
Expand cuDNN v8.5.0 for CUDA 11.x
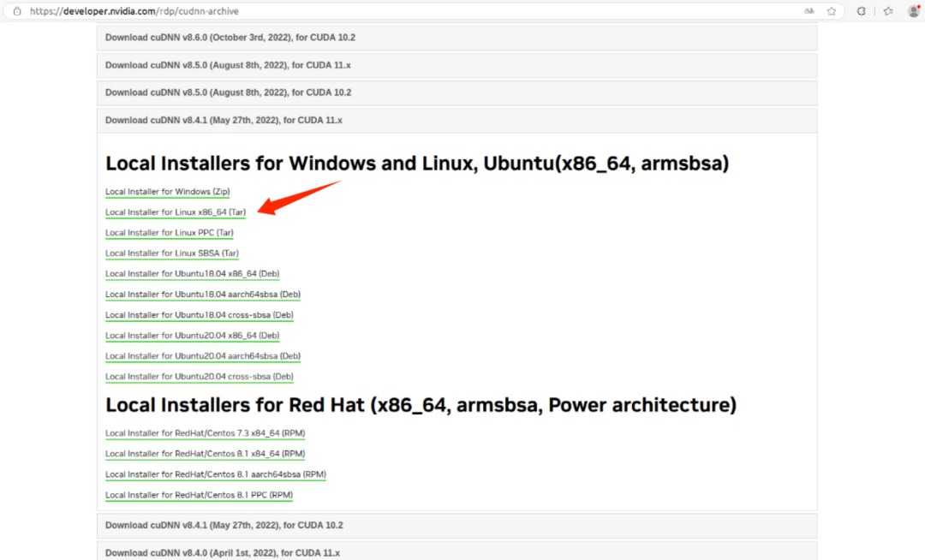point(457,65)
